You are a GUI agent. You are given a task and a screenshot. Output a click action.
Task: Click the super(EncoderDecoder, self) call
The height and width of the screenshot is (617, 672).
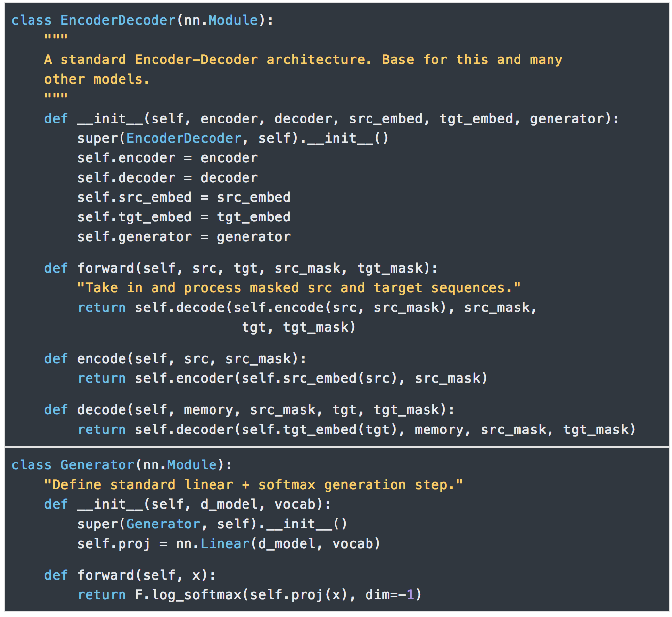[x=233, y=138]
